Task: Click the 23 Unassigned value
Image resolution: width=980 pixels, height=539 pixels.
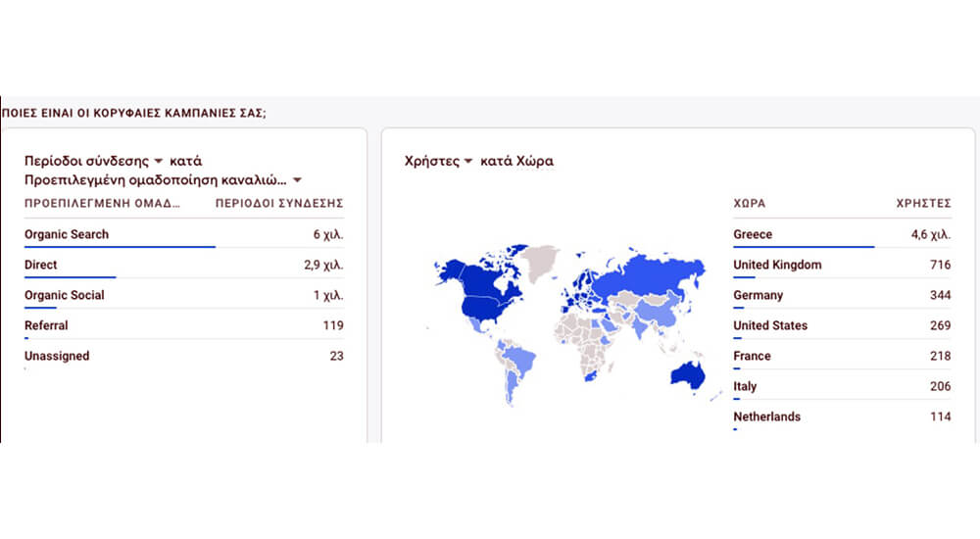Action: 336,356
